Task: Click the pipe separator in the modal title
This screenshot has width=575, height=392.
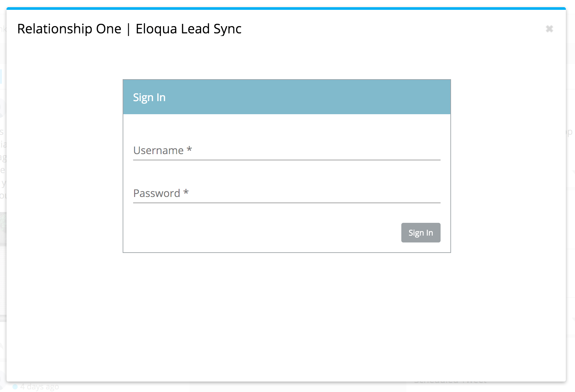Action: click(128, 29)
